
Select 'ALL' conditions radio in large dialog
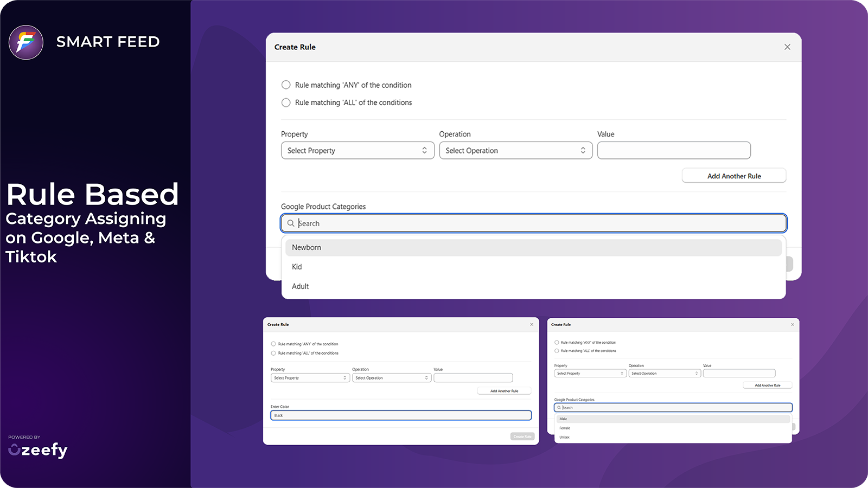click(x=286, y=102)
